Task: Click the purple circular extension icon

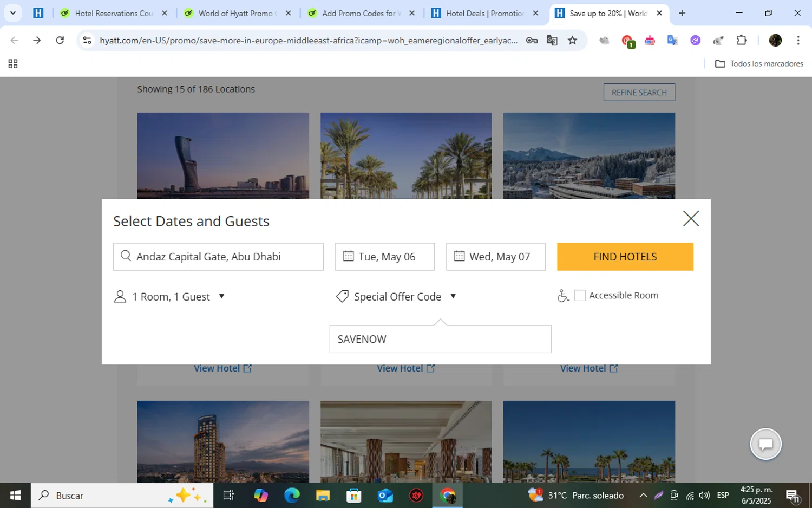Action: click(696, 40)
